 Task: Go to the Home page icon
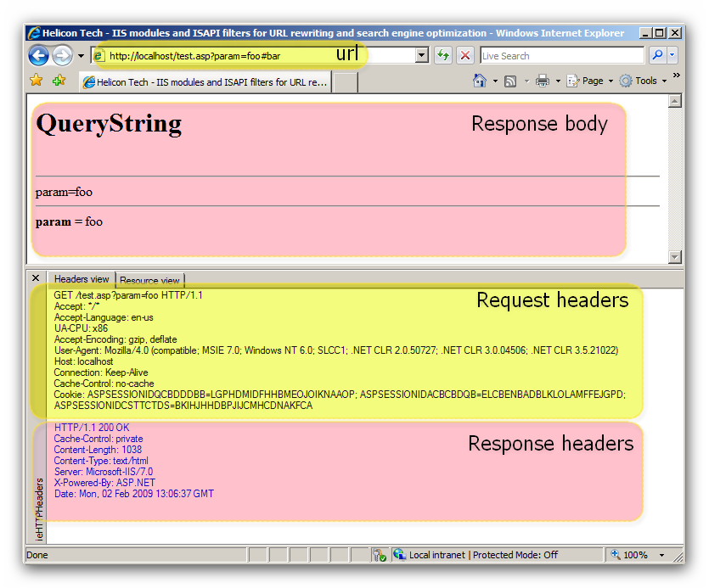tap(480, 81)
